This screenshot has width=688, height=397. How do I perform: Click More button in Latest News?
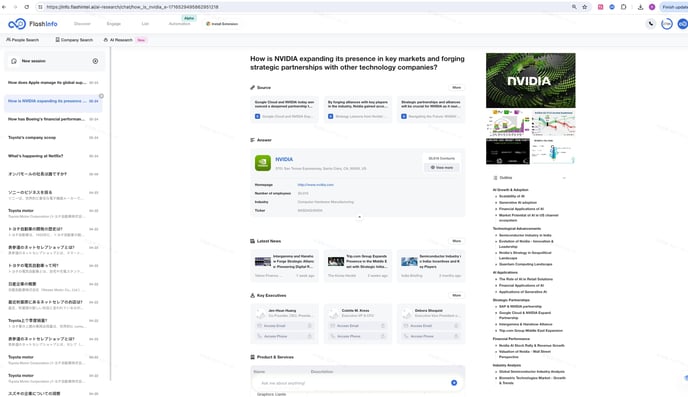457,241
